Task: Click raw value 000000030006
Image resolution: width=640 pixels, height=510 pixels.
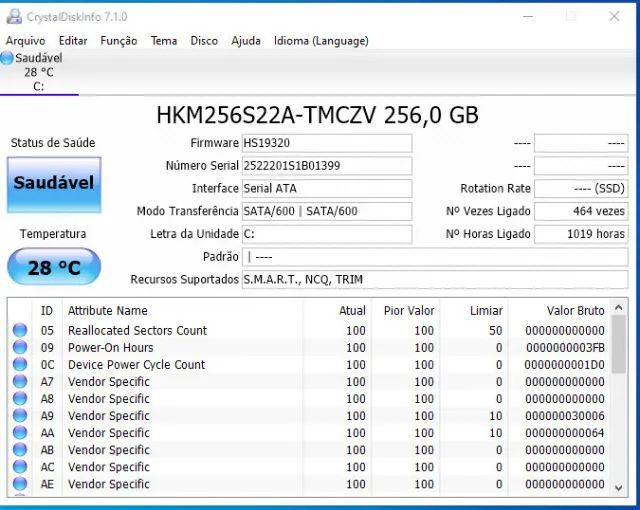Action: [x=565, y=416]
